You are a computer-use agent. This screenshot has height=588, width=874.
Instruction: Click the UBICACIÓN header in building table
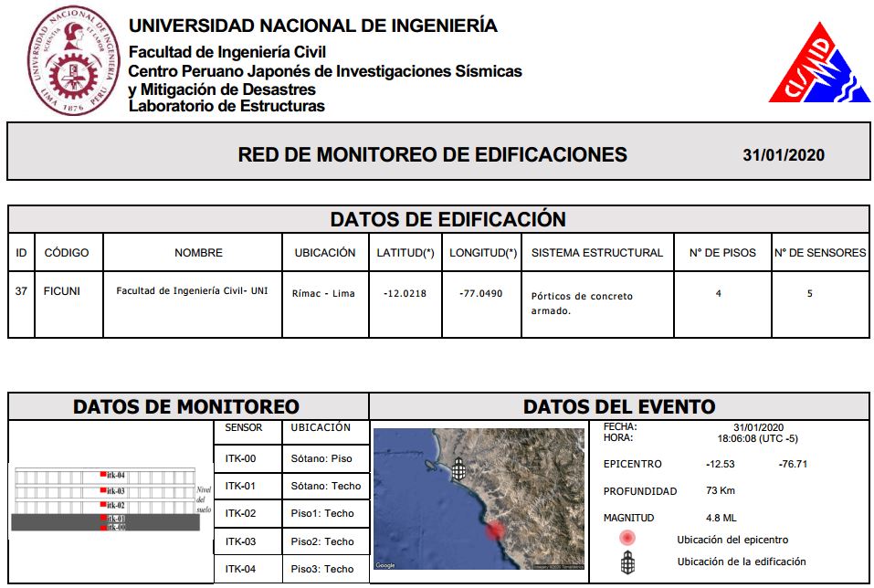pos(325,253)
